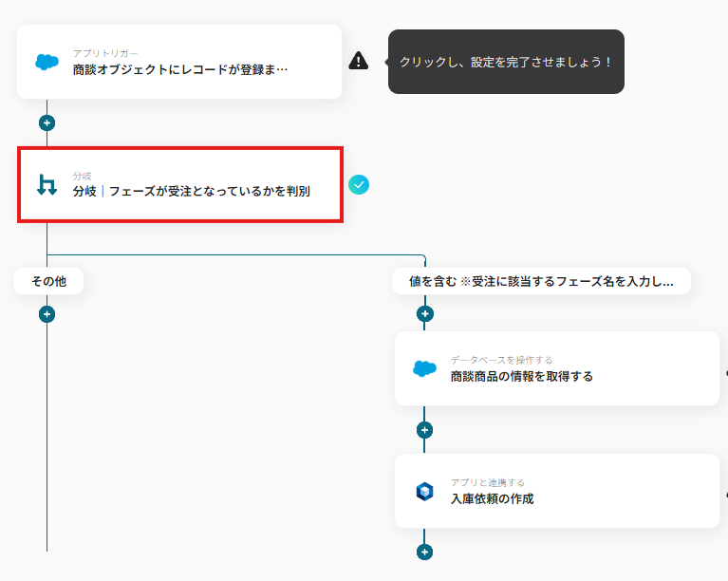Add a step under the その他 branch

(x=47, y=314)
